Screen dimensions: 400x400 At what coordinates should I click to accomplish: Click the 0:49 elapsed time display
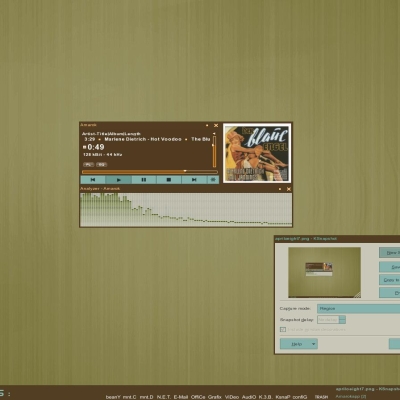(x=96, y=147)
